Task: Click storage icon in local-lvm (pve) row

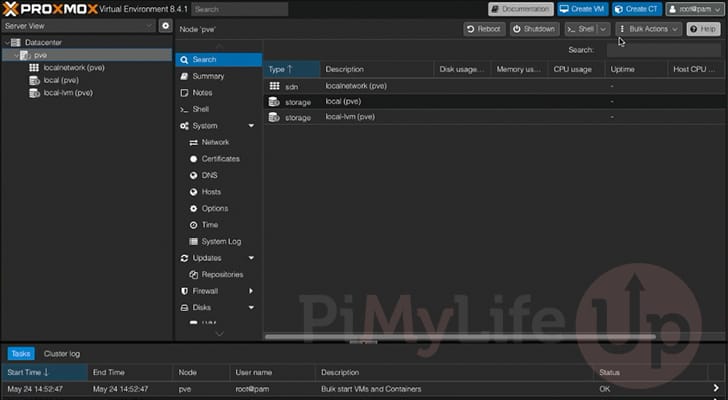Action: point(274,117)
